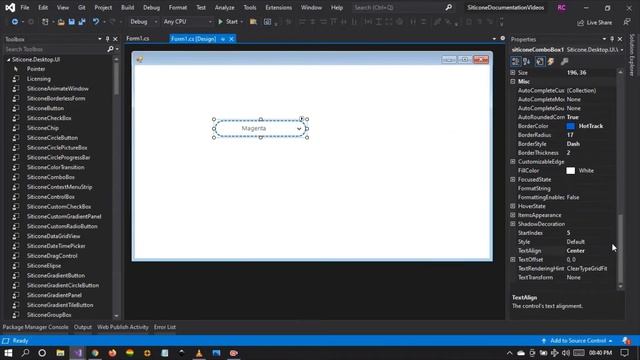Click the white FillColor swatch
Image resolution: width=640 pixels, height=360 pixels.
click(x=571, y=171)
